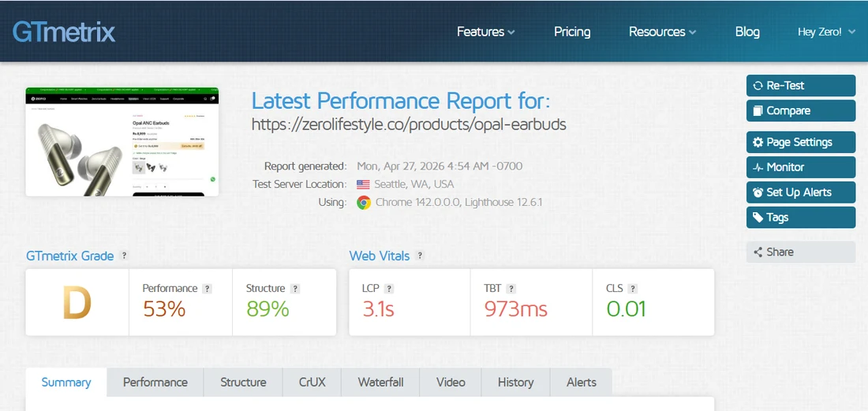Click the help icon beside Web Vitals
This screenshot has height=411, width=868.
[420, 256]
